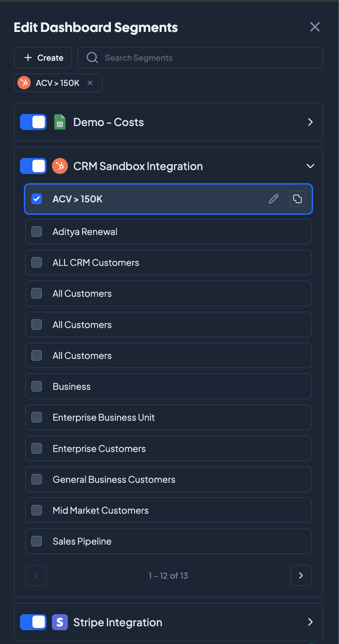Switch off the Stripe Integration toggle

pos(33,622)
